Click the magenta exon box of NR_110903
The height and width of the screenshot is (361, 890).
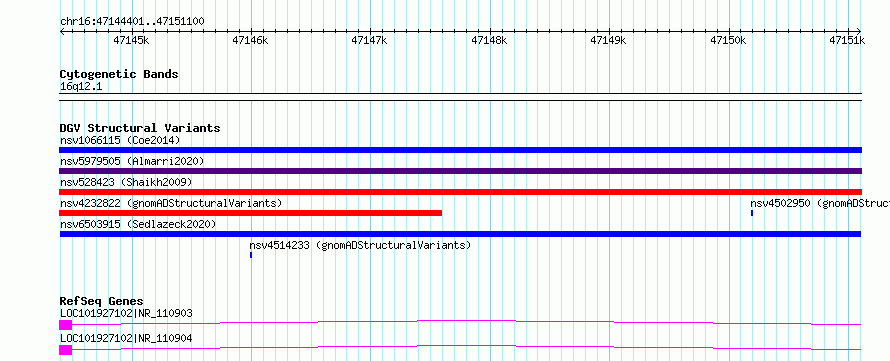[x=66, y=325]
